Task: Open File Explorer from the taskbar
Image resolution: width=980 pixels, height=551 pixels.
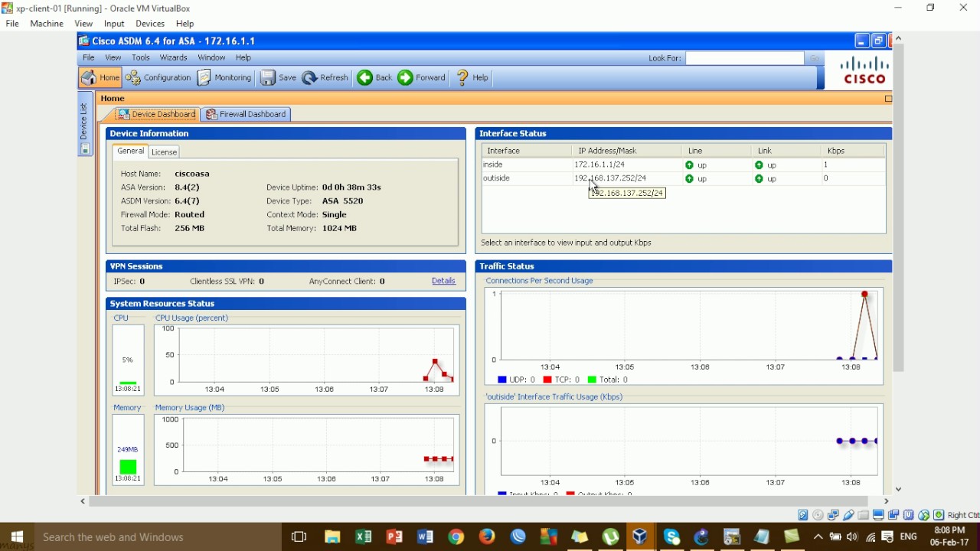Action: point(332,537)
